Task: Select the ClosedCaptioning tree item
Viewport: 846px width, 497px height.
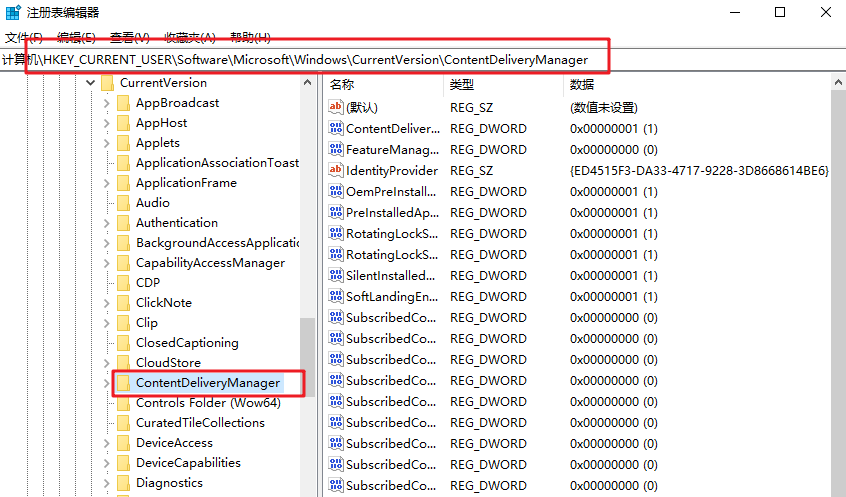Action: click(x=187, y=343)
